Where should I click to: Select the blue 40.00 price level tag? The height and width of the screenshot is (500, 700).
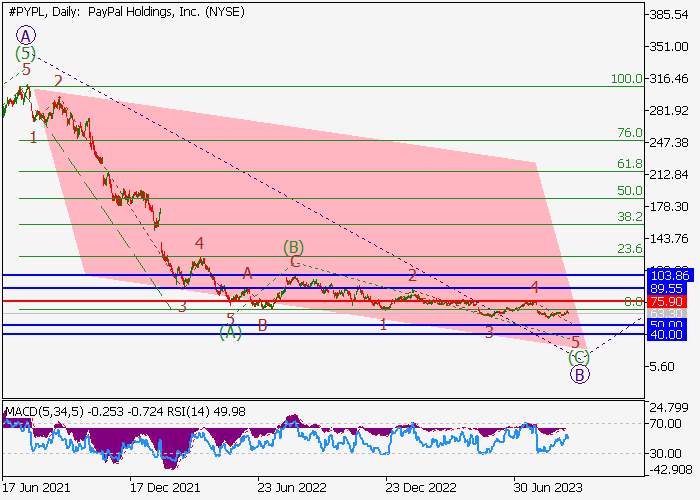tap(666, 334)
